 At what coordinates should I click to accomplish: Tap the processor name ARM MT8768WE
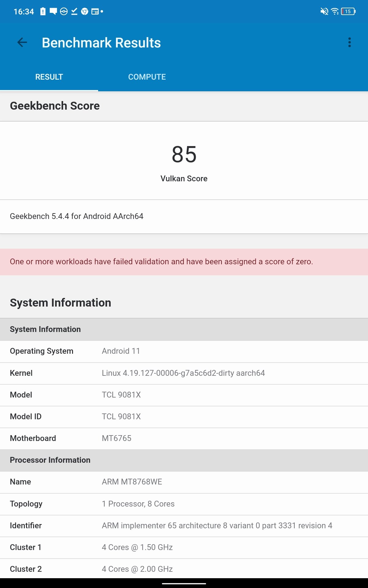(132, 482)
